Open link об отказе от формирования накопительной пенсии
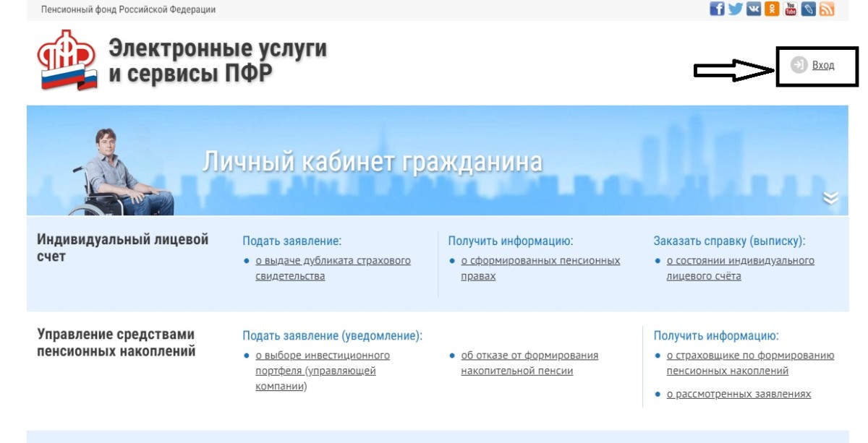The width and height of the screenshot is (868, 443). click(529, 363)
